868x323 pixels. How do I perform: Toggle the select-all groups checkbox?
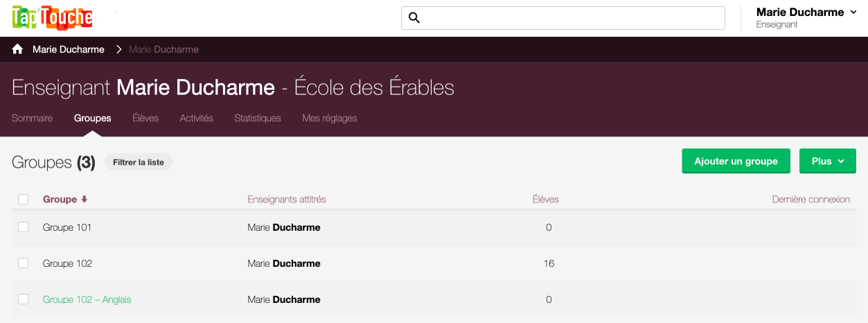[24, 200]
